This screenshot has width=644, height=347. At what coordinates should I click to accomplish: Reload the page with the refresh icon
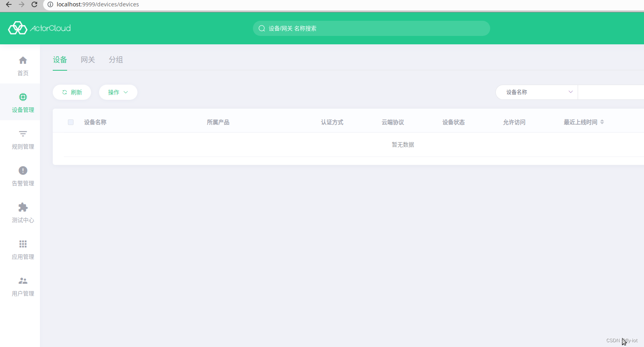click(34, 4)
